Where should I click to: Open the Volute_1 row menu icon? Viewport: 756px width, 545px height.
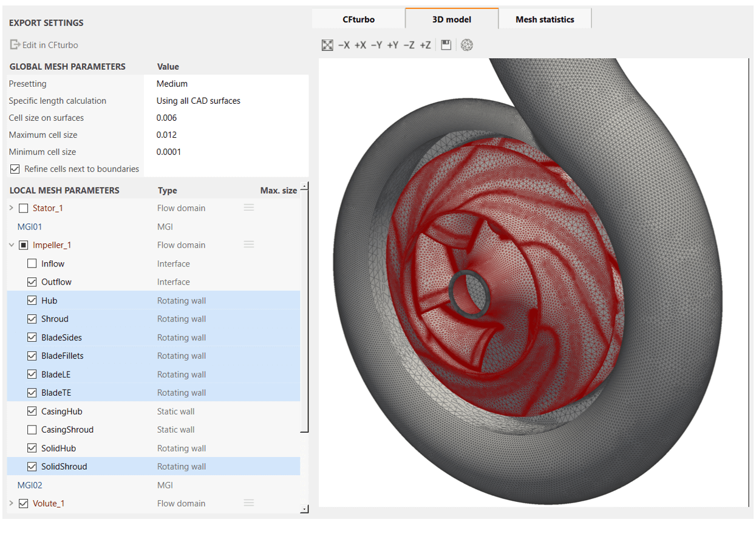(248, 503)
